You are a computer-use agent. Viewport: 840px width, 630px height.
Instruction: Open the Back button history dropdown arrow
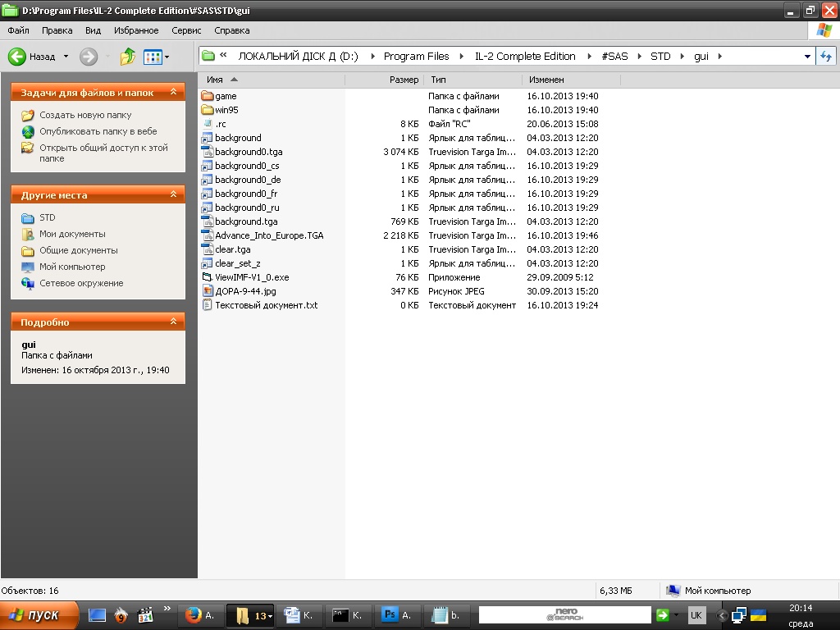click(66, 57)
